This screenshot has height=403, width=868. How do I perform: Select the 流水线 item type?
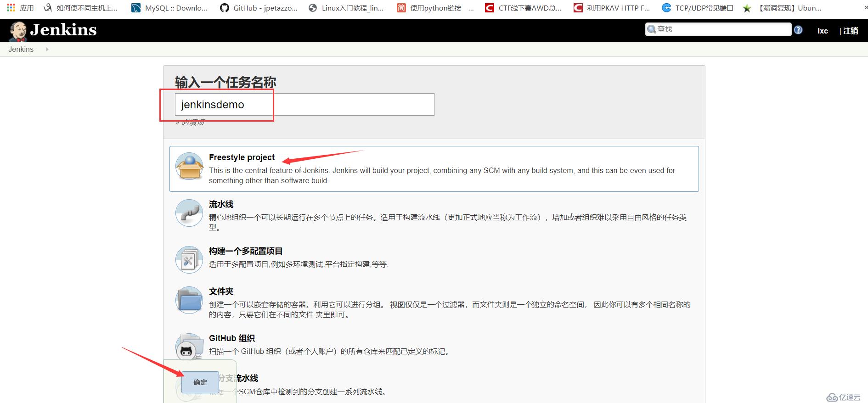[x=434, y=215]
